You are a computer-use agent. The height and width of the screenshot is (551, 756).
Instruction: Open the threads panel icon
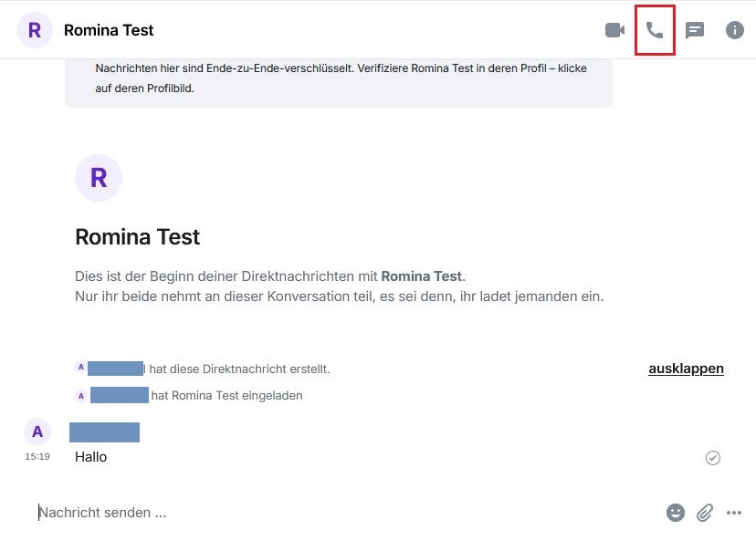pos(695,30)
